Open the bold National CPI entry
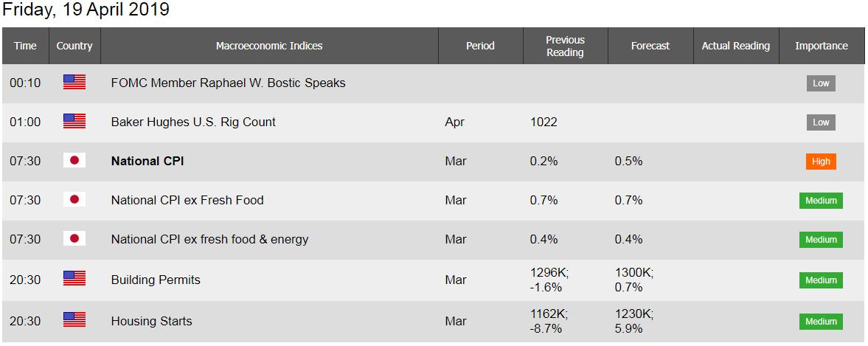868x346 pixels. tap(147, 161)
